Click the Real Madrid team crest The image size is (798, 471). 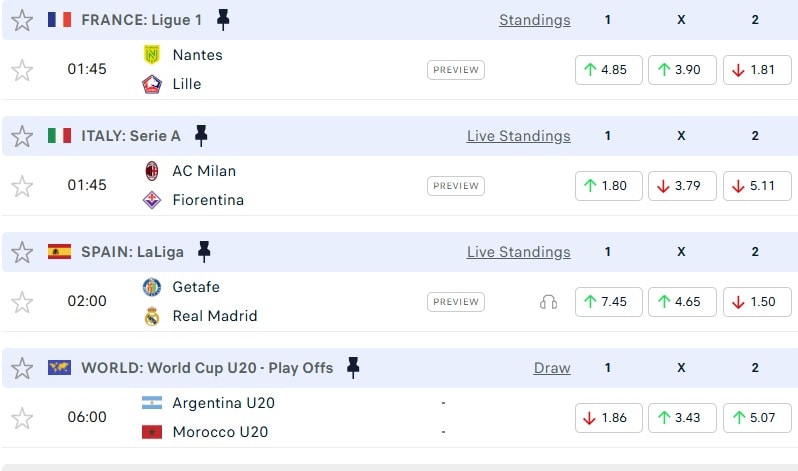point(152,316)
